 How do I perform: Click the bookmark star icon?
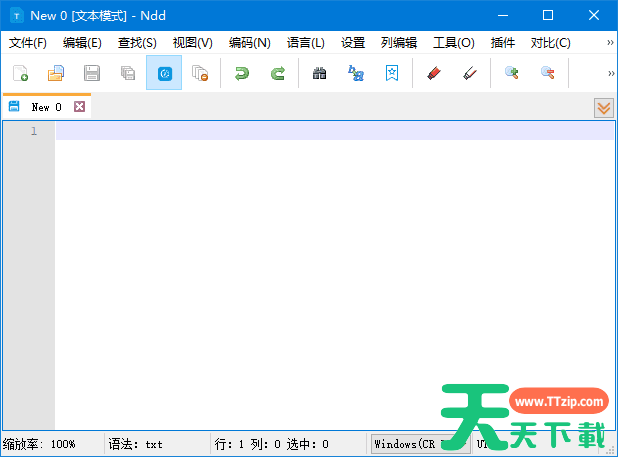392,73
